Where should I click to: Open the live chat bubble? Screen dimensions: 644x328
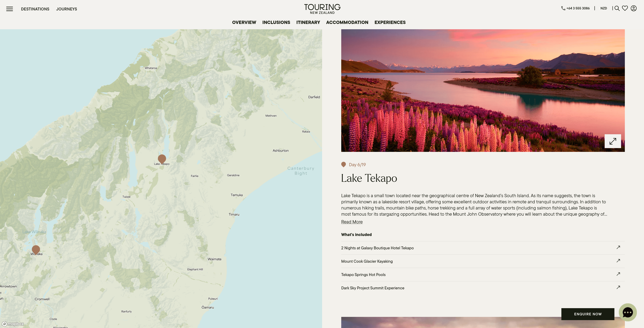click(628, 312)
